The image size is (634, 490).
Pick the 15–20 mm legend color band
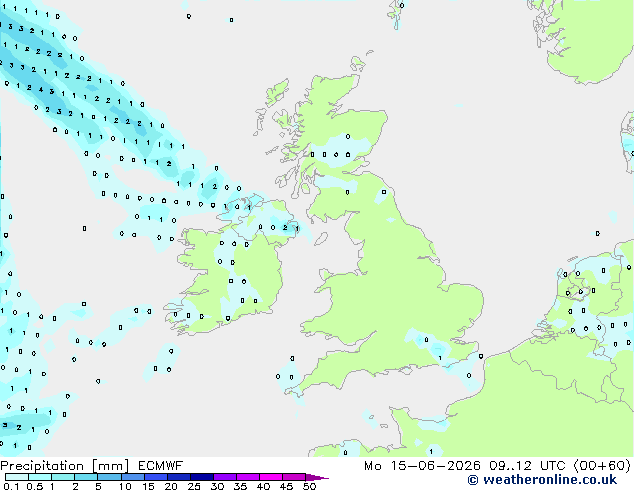pyautogui.click(x=156, y=477)
